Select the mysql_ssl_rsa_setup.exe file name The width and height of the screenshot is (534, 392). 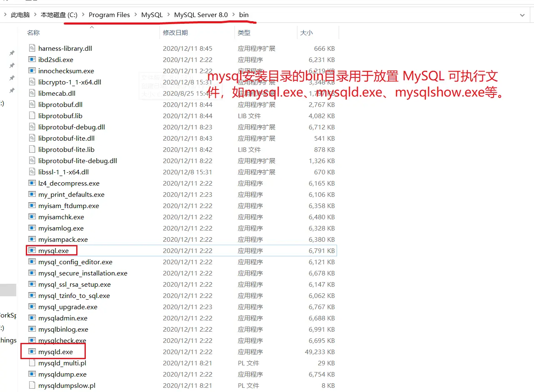[75, 284]
